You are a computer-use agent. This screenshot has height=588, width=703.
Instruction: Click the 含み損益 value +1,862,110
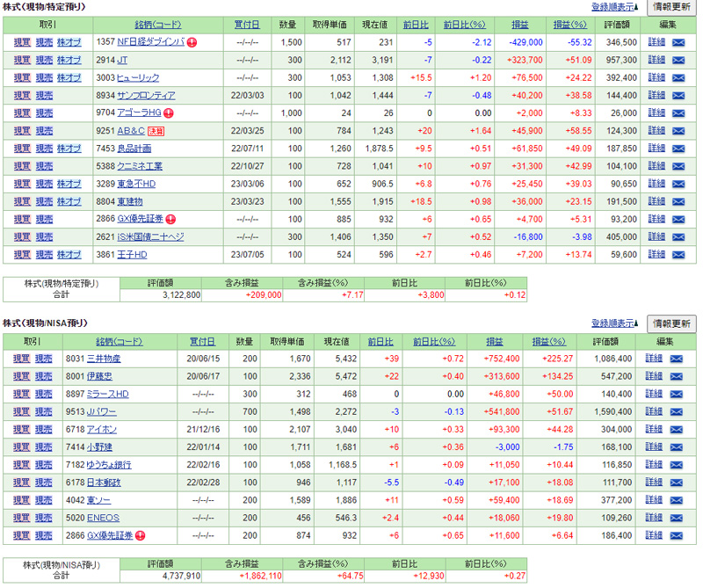260,576
